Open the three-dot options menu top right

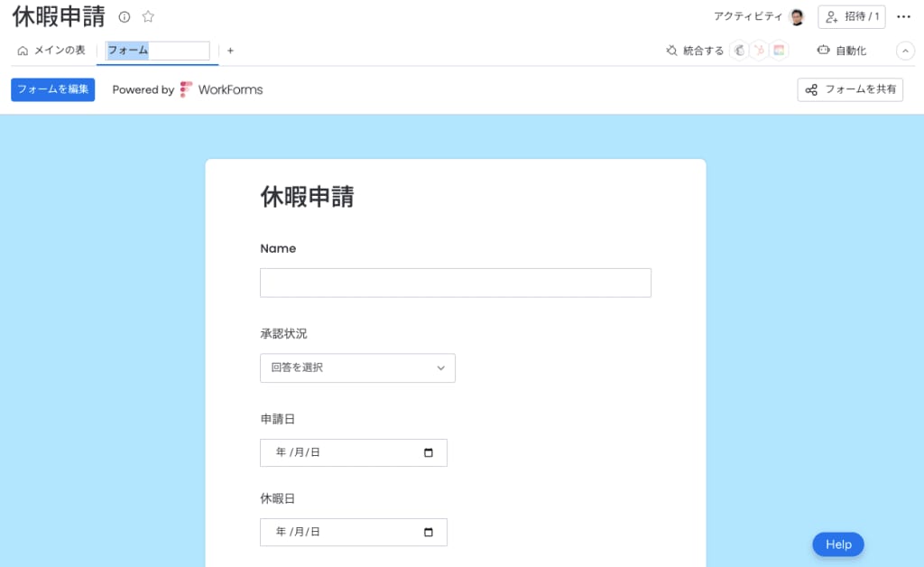pyautogui.click(x=903, y=16)
